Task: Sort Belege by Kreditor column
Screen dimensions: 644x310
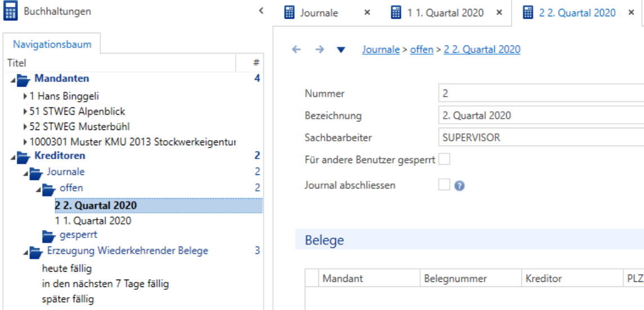Action: tap(571, 278)
